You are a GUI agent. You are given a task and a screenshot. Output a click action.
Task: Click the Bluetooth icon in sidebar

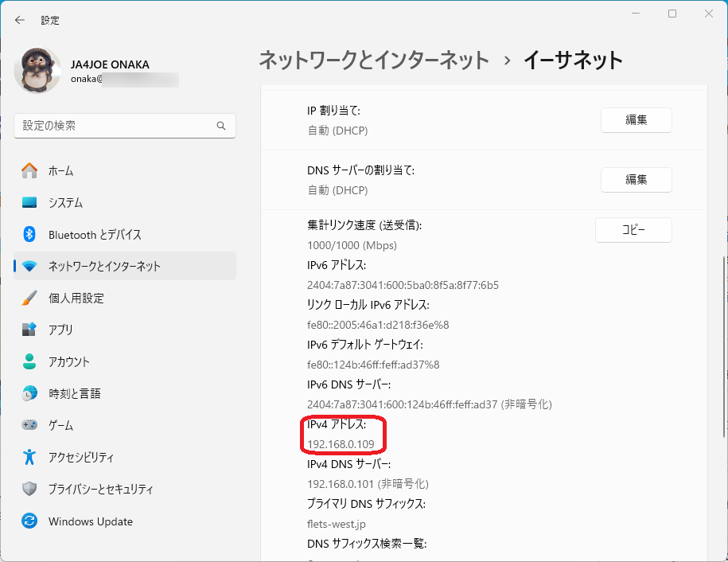coord(29,234)
